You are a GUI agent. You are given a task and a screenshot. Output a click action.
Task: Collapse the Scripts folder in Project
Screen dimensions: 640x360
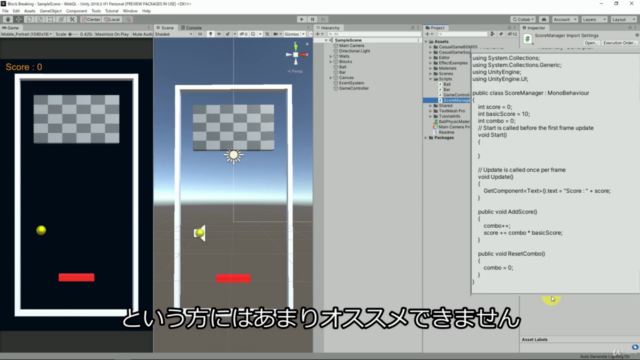[x=430, y=79]
